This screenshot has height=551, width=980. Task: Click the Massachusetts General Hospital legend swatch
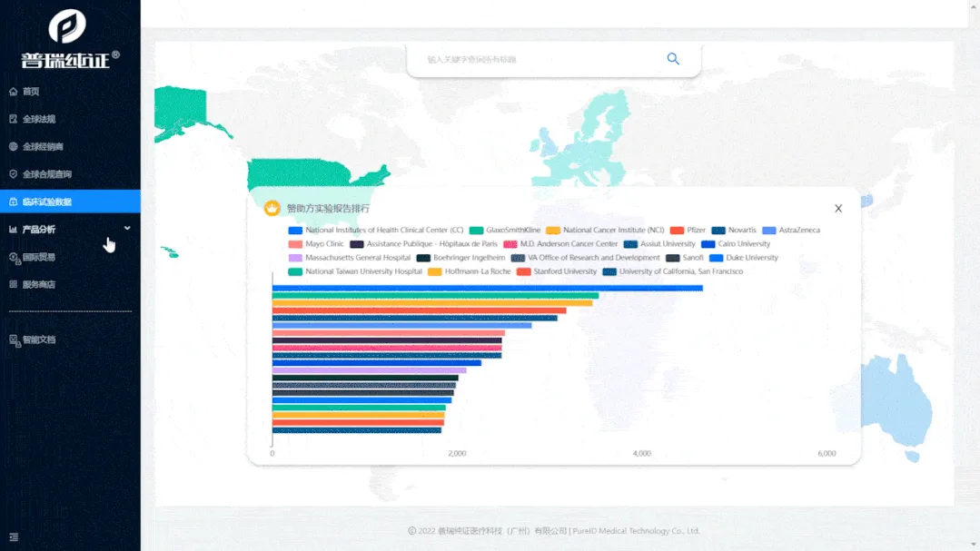(x=295, y=258)
